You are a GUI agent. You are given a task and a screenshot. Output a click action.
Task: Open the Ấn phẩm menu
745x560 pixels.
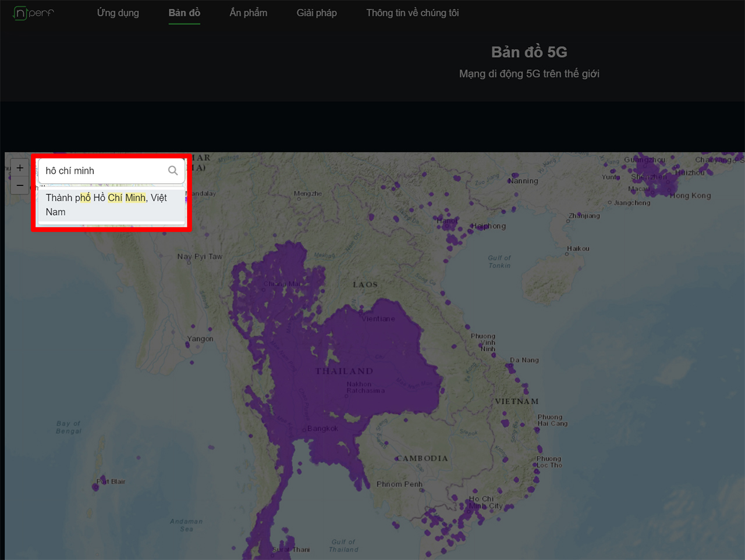pos(249,13)
